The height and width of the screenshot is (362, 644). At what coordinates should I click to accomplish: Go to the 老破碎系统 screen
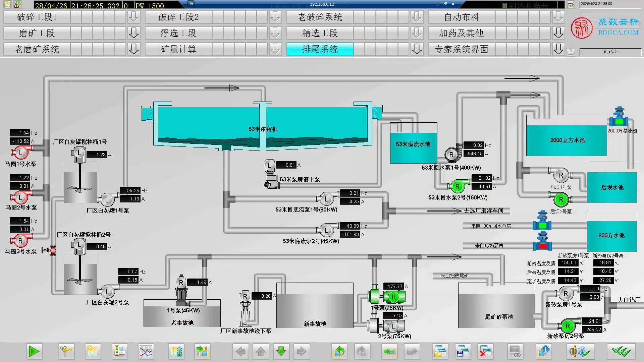(320, 17)
